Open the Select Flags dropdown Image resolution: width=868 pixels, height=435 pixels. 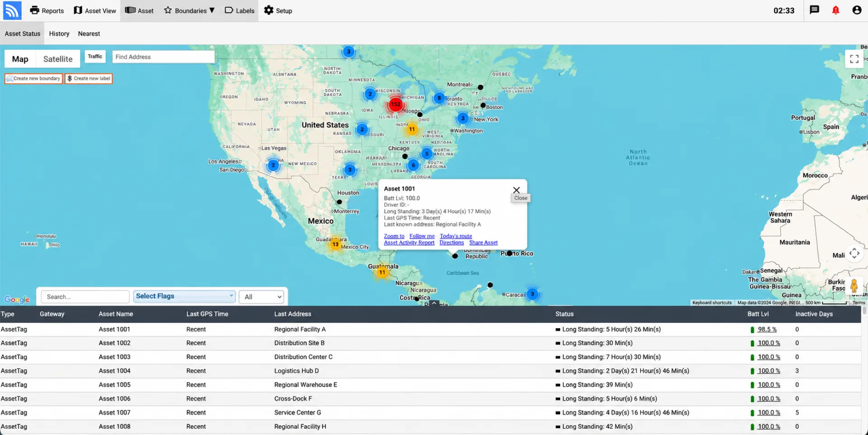184,297
